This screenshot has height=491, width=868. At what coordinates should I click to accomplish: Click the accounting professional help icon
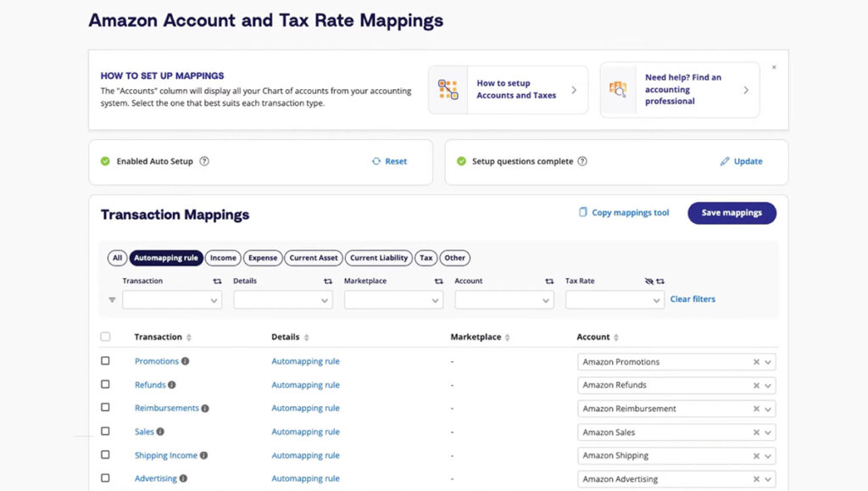619,90
